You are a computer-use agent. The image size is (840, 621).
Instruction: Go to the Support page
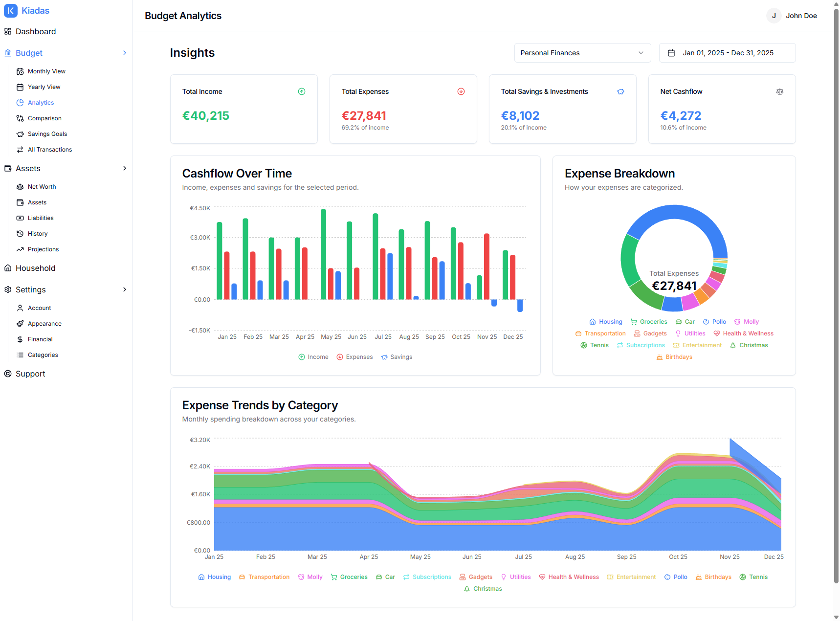pyautogui.click(x=30, y=374)
